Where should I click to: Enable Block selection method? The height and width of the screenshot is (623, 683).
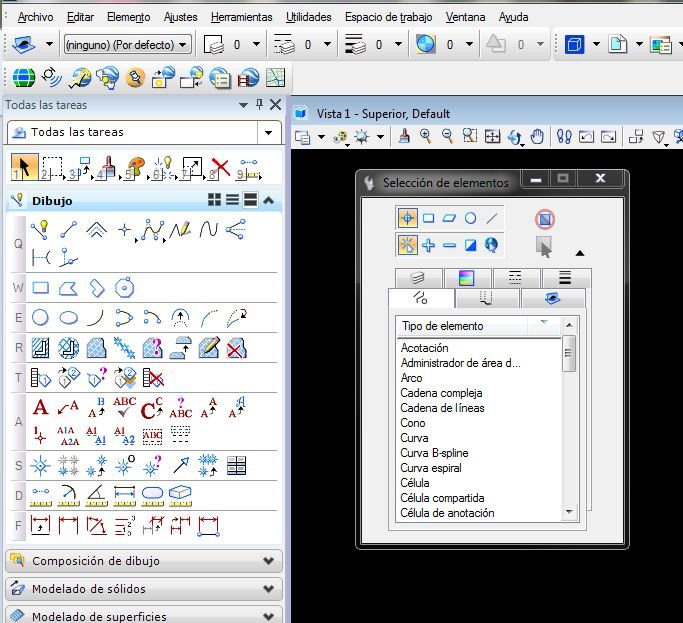point(429,218)
